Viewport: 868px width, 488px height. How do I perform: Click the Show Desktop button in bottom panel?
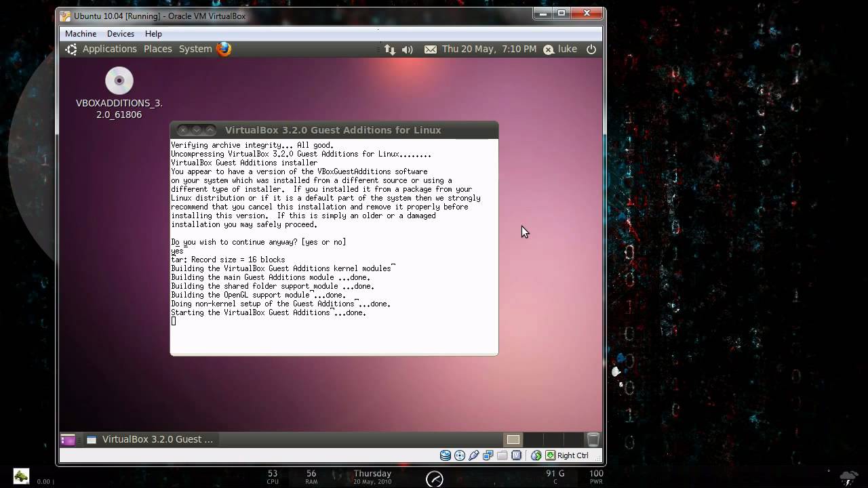click(68, 439)
